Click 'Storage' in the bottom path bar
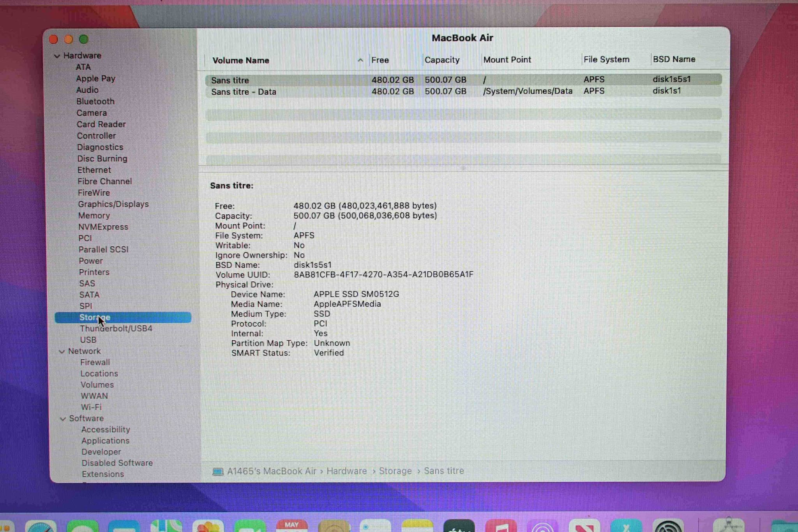Image resolution: width=798 pixels, height=532 pixels. point(395,471)
